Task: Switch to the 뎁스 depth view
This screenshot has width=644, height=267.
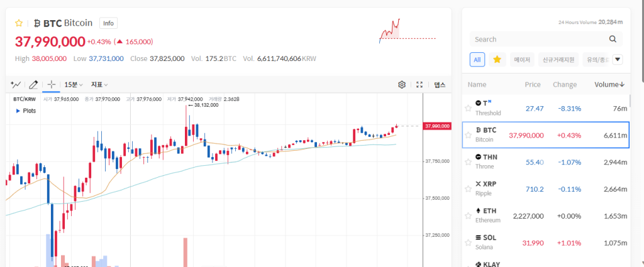Action: point(440,84)
